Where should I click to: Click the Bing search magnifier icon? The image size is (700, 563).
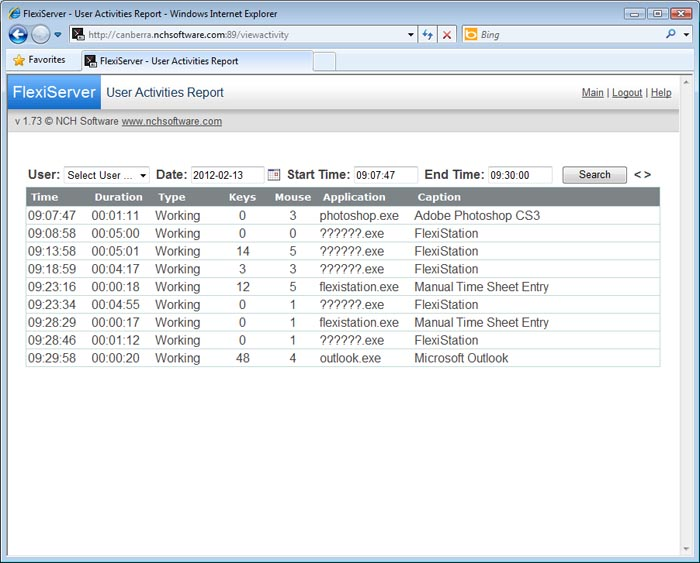pos(671,34)
